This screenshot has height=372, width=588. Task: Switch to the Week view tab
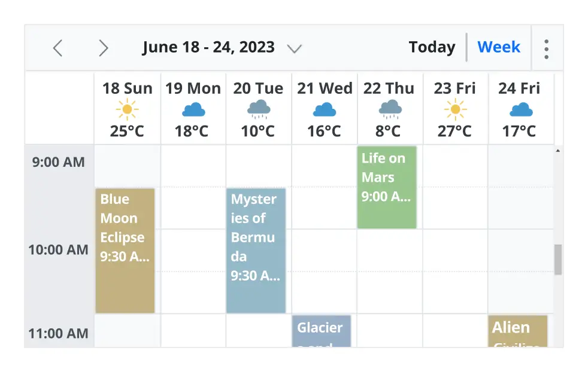coord(499,47)
